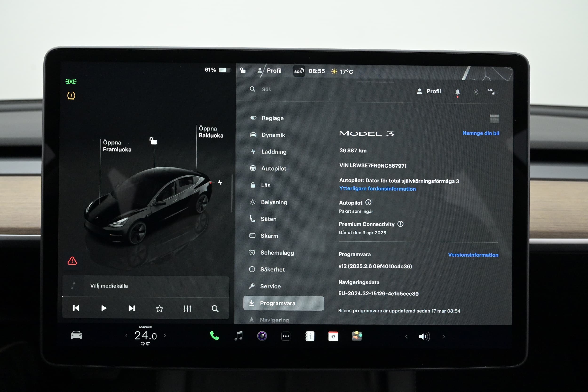Skip to previous track
This screenshot has width=588, height=392.
(76, 308)
